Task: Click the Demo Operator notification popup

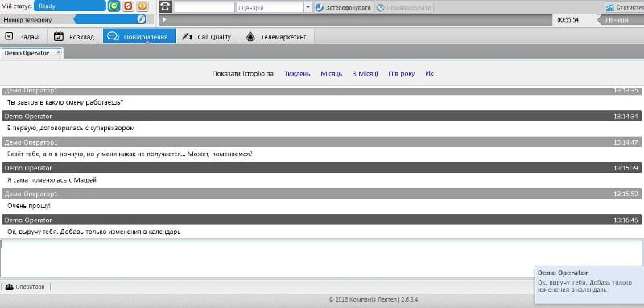Action: (x=589, y=285)
